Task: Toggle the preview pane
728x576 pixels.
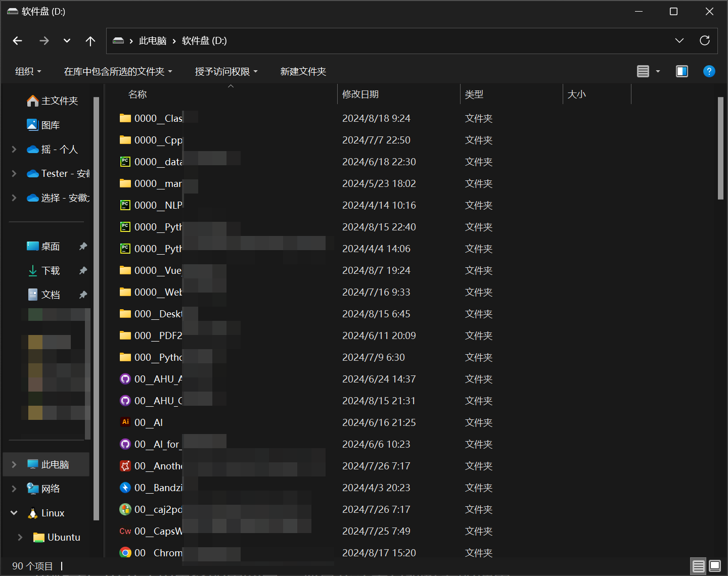Action: point(682,71)
